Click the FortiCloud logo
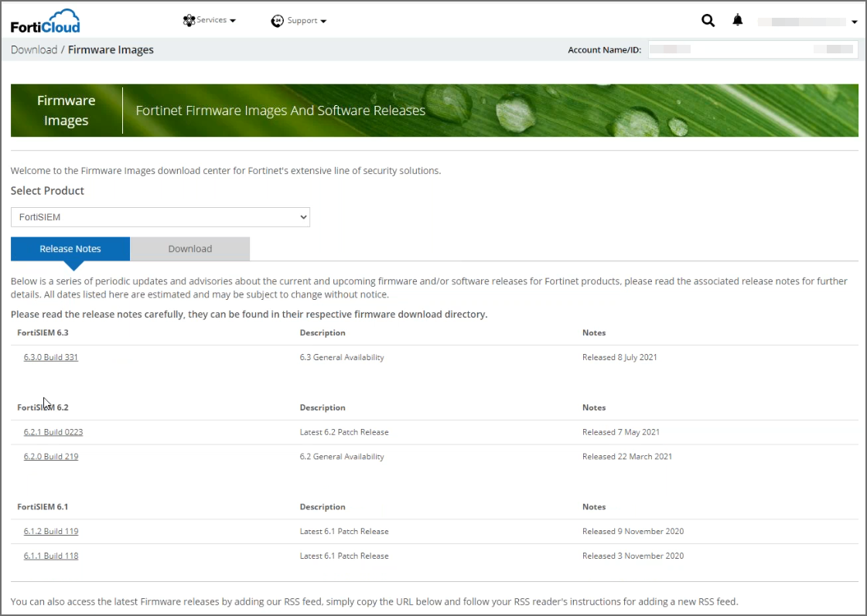 (46, 21)
